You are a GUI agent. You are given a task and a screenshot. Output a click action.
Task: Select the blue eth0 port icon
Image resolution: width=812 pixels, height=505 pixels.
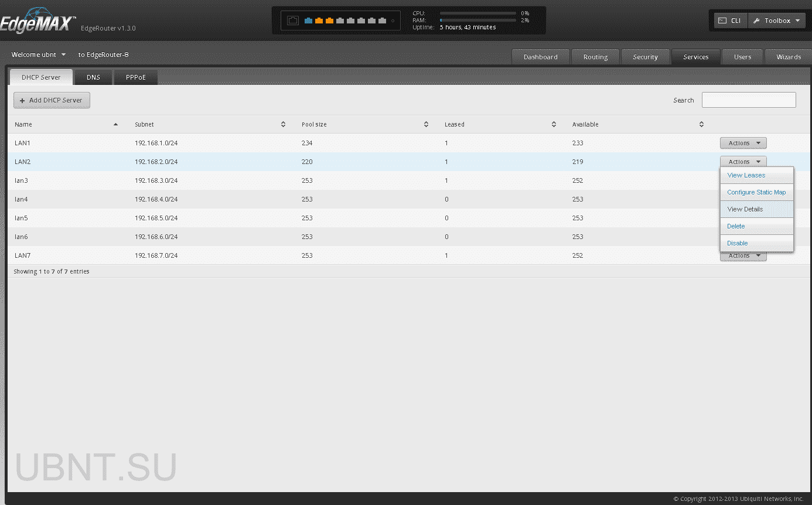tap(309, 20)
